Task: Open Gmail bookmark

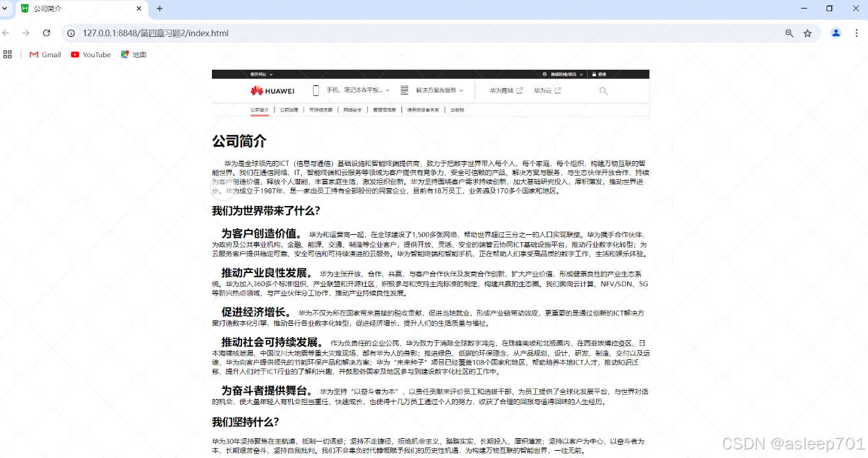Action: pos(45,55)
